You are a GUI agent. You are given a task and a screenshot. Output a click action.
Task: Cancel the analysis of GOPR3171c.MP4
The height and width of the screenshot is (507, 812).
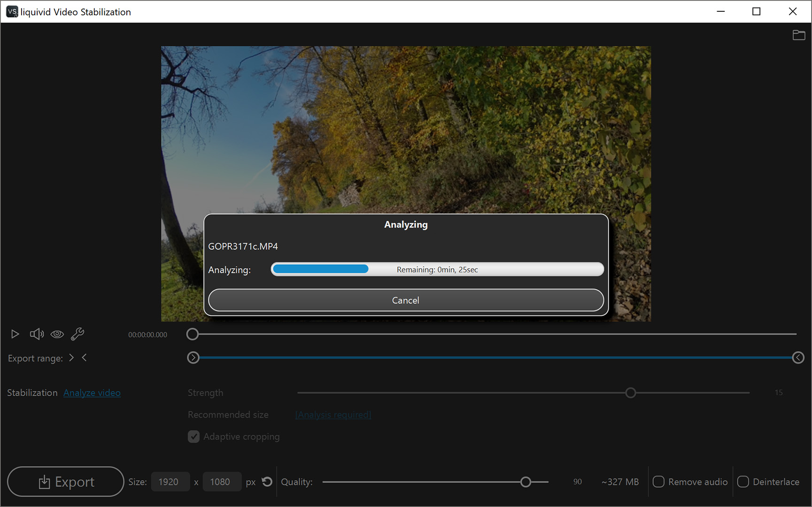[x=405, y=300]
